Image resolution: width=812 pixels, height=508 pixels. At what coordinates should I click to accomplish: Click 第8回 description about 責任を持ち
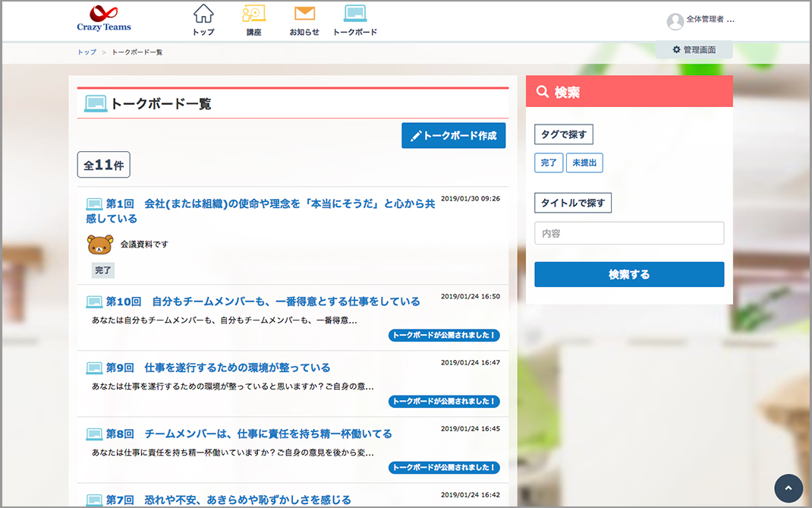pyautogui.click(x=232, y=453)
